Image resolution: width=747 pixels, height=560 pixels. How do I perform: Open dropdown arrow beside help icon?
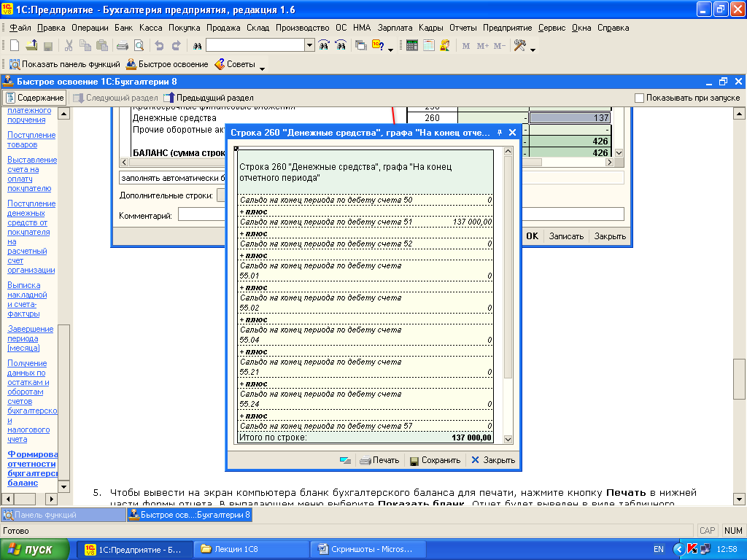pyautogui.click(x=391, y=49)
